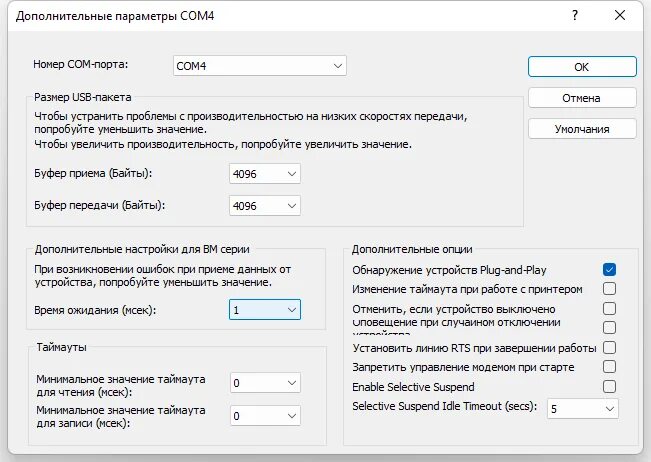Enable оповещение при случайном отключении checkbox
651x462 pixels.
coord(609,327)
